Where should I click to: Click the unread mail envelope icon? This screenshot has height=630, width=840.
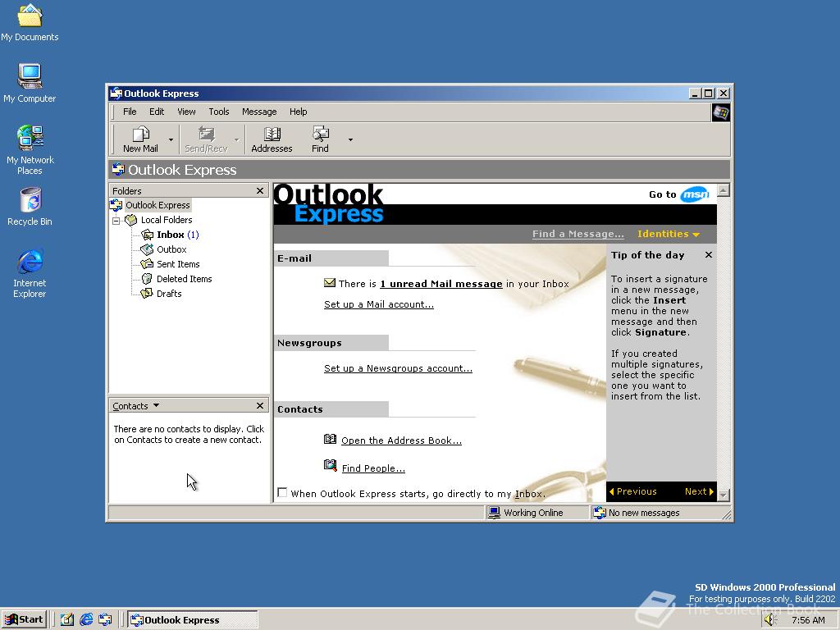click(x=330, y=283)
